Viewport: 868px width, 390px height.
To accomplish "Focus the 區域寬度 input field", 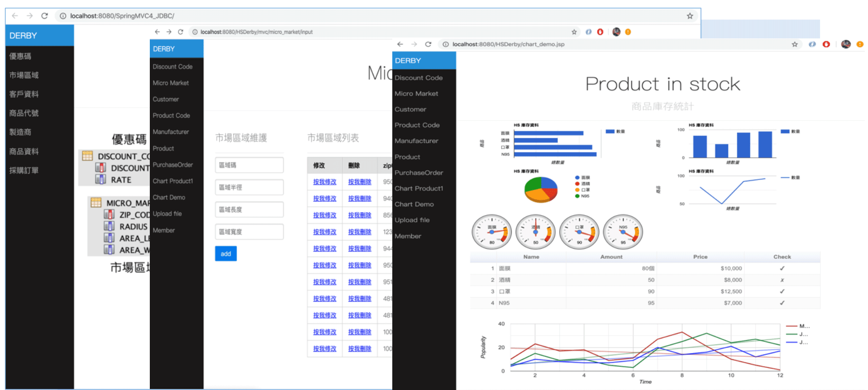I will point(249,232).
